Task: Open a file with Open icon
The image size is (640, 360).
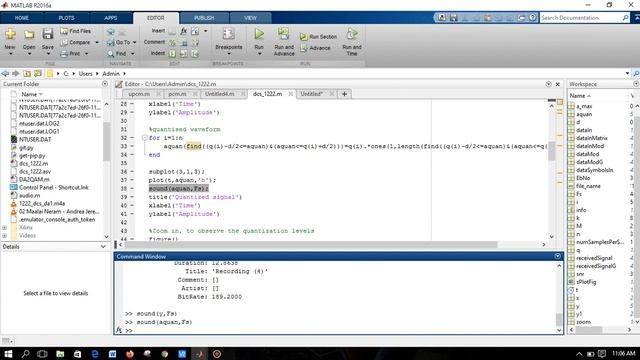Action: click(x=29, y=34)
